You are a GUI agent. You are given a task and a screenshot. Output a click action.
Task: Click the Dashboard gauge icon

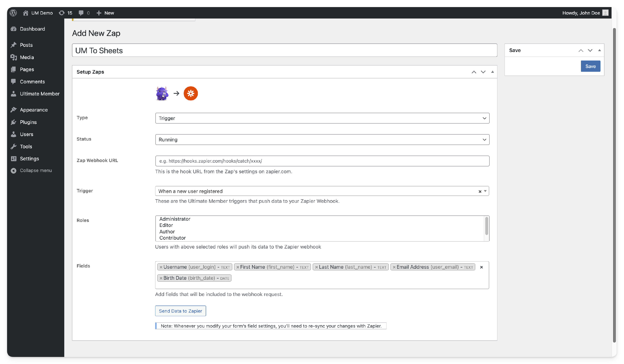point(14,29)
